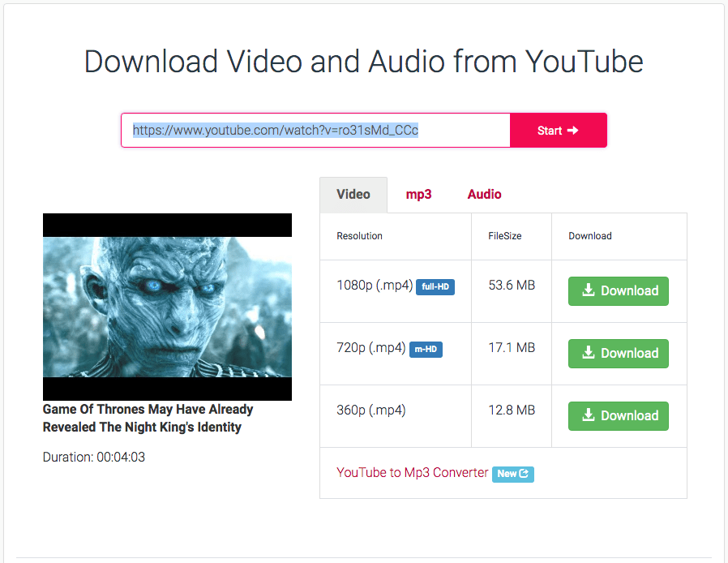Screen dimensions: 728x563
Task: Click the Download column header
Action: tap(590, 236)
